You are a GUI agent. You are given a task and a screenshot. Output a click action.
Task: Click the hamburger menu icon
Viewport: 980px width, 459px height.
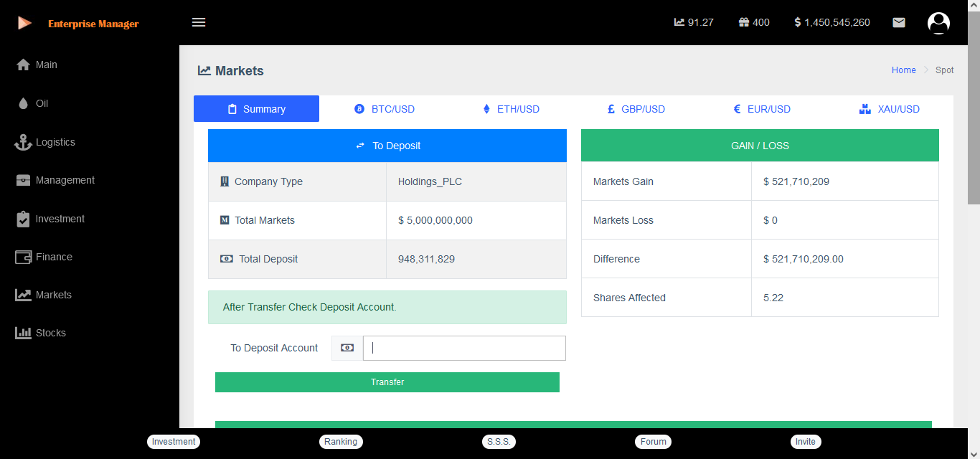pos(199,22)
